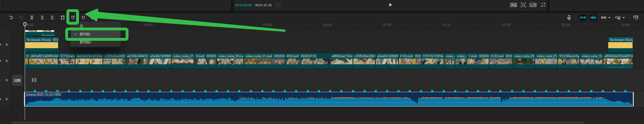
Task: Click the Delete trash can icon
Action: pyautogui.click(x=63, y=18)
